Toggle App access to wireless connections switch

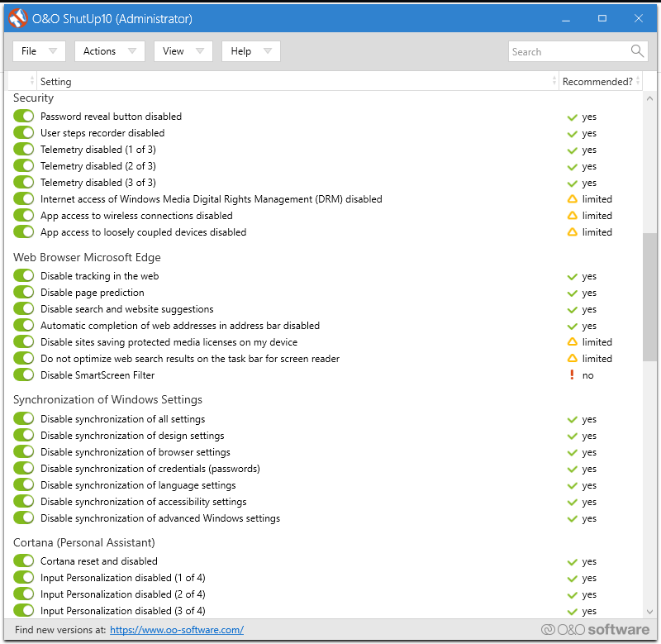click(24, 215)
